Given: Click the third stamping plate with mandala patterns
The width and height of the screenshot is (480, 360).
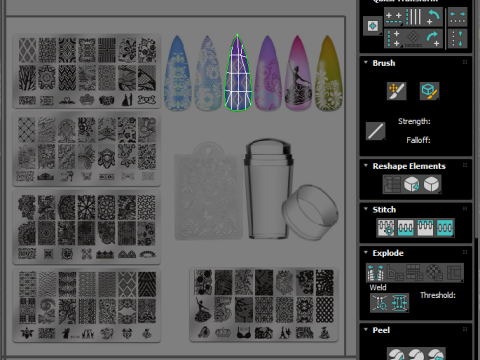Looking at the screenshot, I should coord(87,227).
